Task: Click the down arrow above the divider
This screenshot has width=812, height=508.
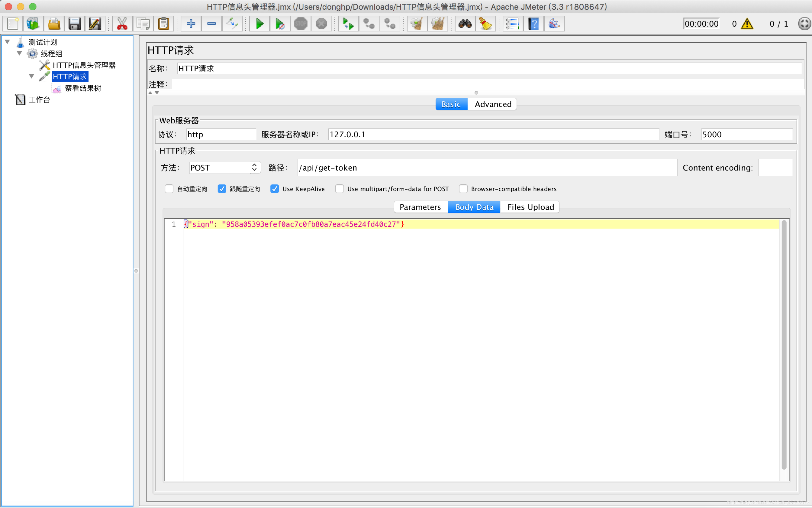Action: (157, 93)
